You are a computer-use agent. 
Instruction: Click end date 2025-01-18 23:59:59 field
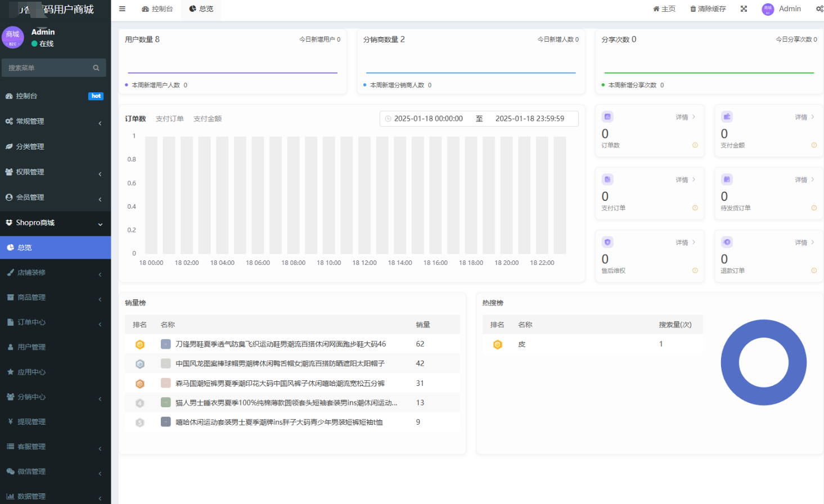[530, 119]
